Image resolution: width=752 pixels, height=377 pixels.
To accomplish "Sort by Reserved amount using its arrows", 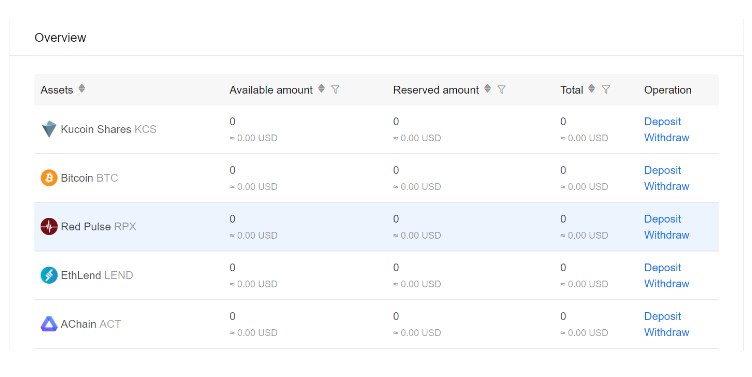I will [x=487, y=89].
